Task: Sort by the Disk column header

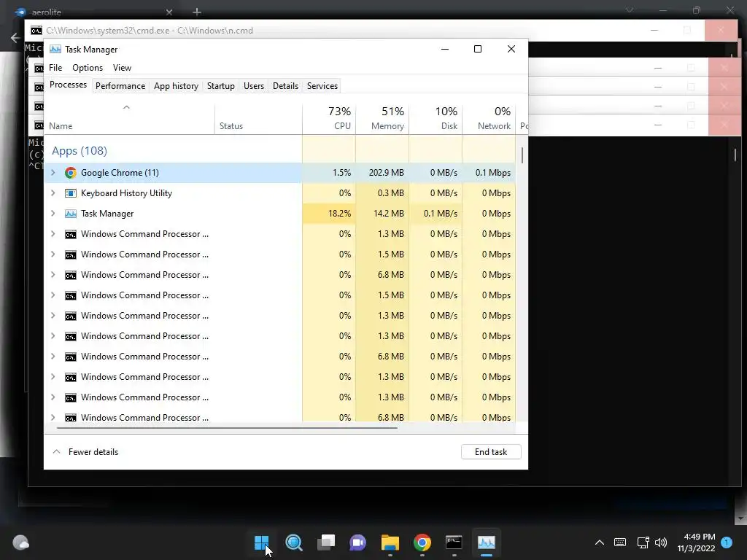Action: point(436,119)
